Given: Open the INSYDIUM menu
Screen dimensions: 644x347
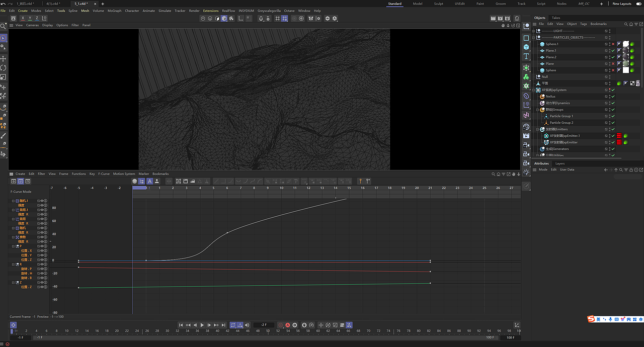Looking at the screenshot, I should tap(246, 11).
